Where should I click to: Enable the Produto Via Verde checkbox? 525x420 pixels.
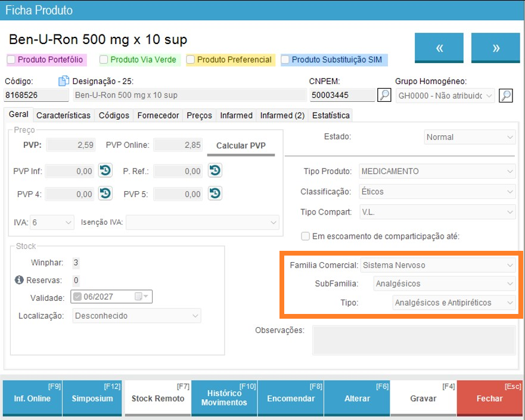coord(104,60)
